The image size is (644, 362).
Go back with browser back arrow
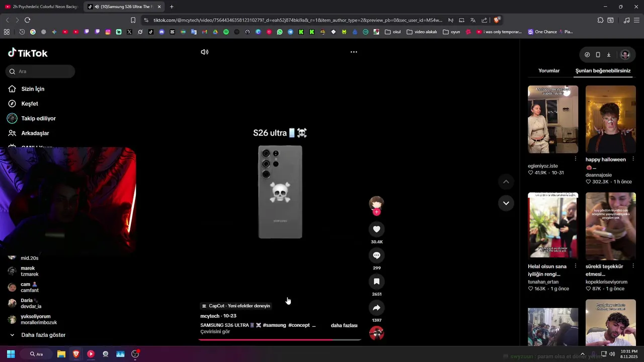tap(7, 20)
